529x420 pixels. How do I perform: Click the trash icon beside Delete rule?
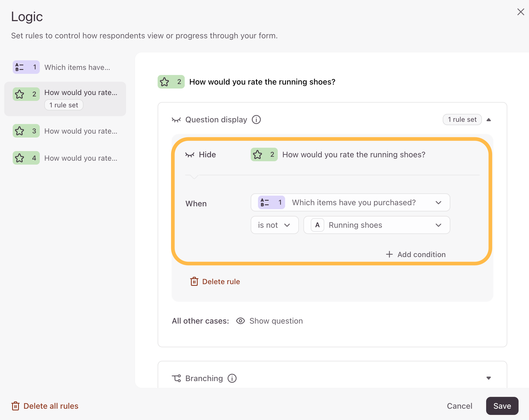(194, 281)
